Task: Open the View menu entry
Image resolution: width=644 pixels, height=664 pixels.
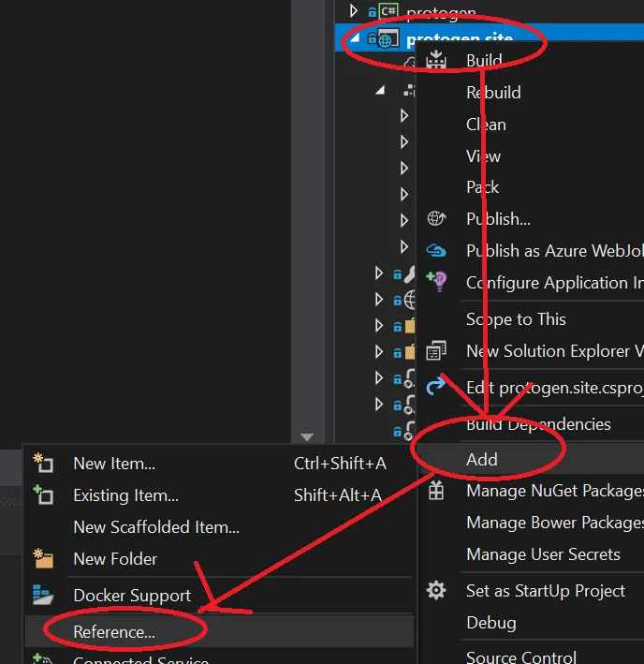Action: (483, 155)
